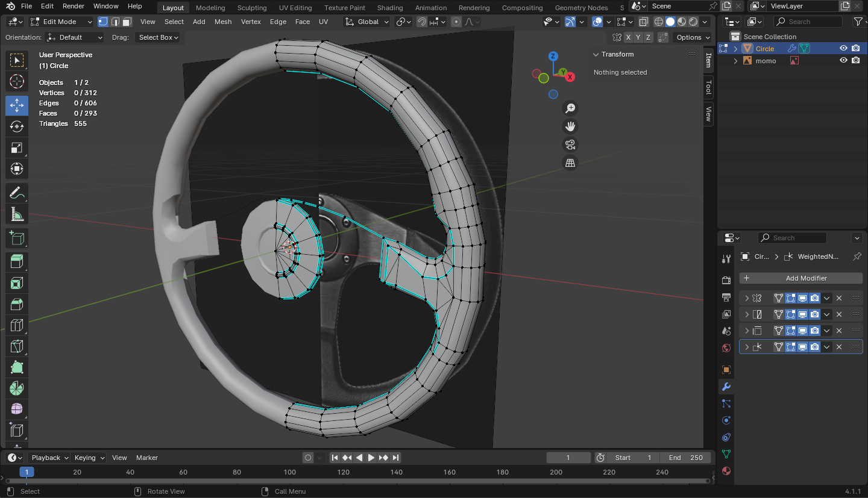Disable Circle object in renders
The image size is (868, 498).
point(855,49)
